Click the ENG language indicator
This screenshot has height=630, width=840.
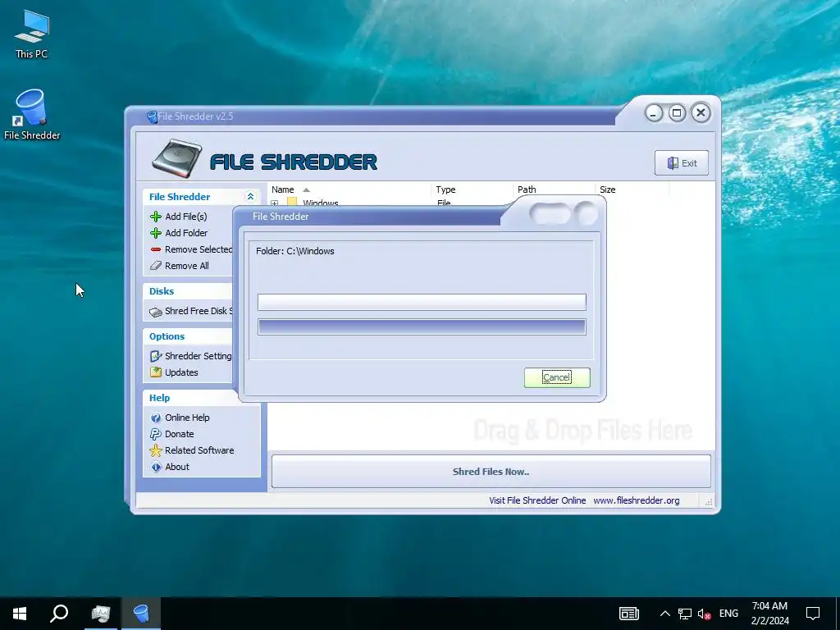728,614
